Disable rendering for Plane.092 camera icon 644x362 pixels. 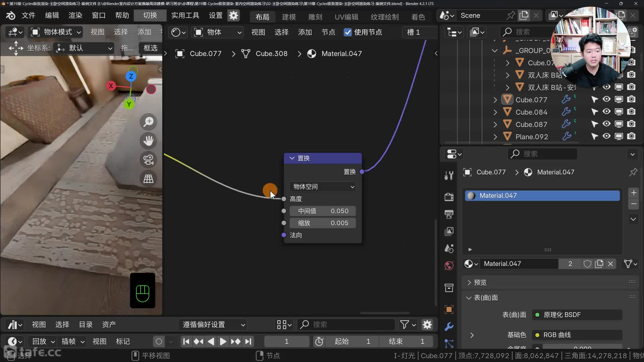pyautogui.click(x=631, y=136)
